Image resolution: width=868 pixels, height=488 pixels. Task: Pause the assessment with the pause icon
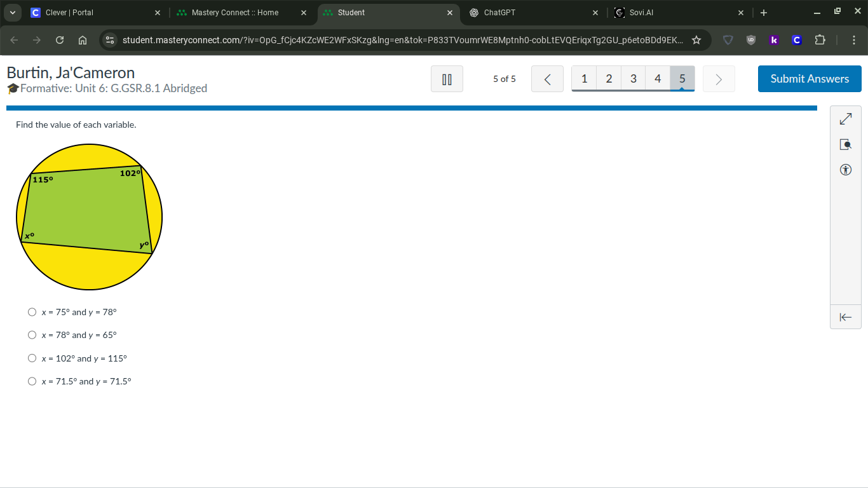tap(447, 79)
